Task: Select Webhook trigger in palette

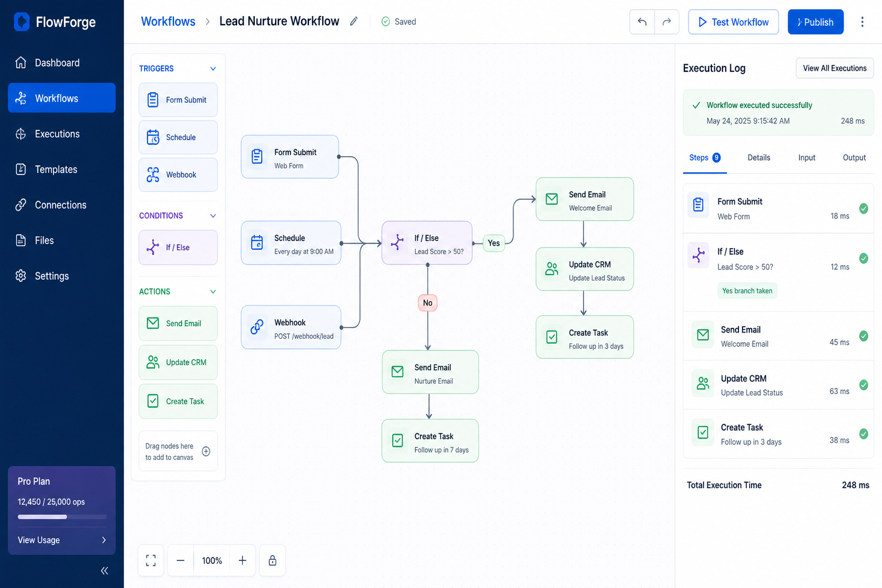Action: [x=178, y=175]
